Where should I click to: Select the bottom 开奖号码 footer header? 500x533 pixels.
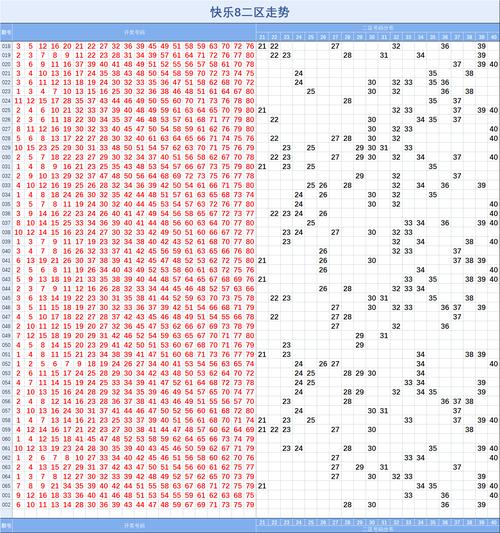(x=135, y=526)
